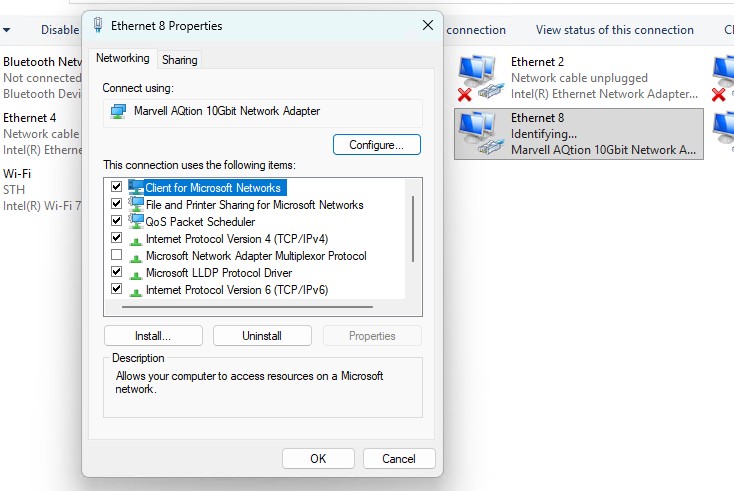
Task: Enable Microsoft Network Adapter Multiplexor Protocol checkbox
Action: coord(117,255)
